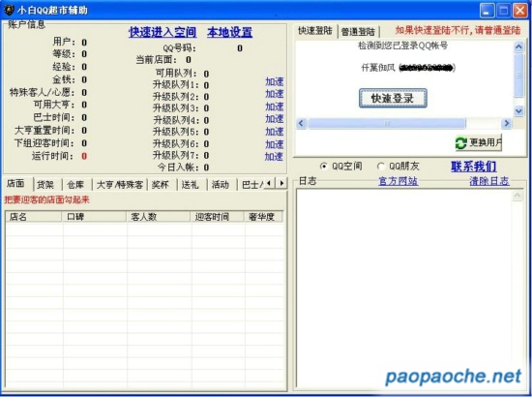Sort by the 迎客时间 column header
Image resolution: width=532 pixels, height=397 pixels.
coord(217,217)
